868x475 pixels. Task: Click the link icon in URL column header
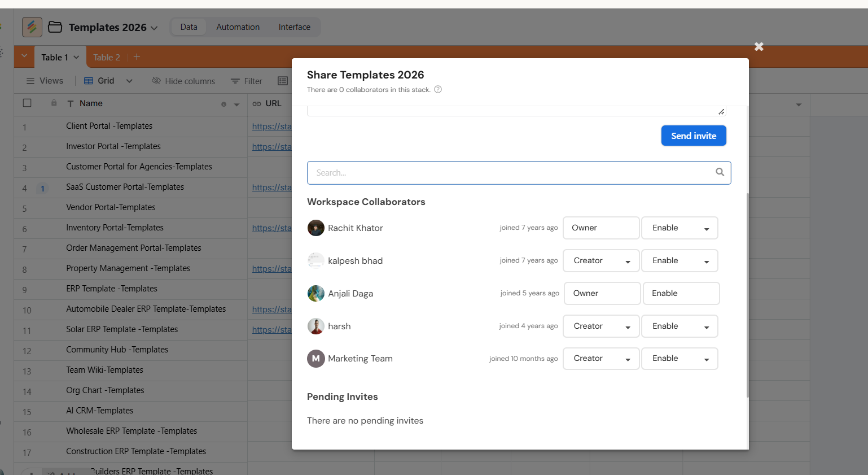click(257, 103)
